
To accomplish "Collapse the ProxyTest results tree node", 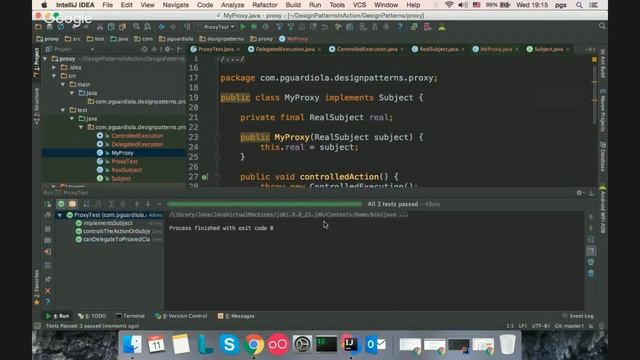I will pos(60,215).
